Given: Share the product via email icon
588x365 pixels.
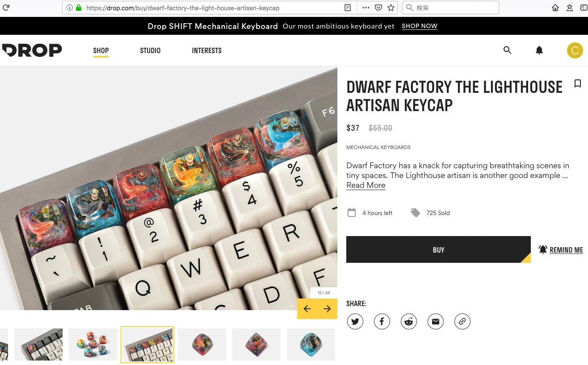Looking at the screenshot, I should click(x=436, y=321).
